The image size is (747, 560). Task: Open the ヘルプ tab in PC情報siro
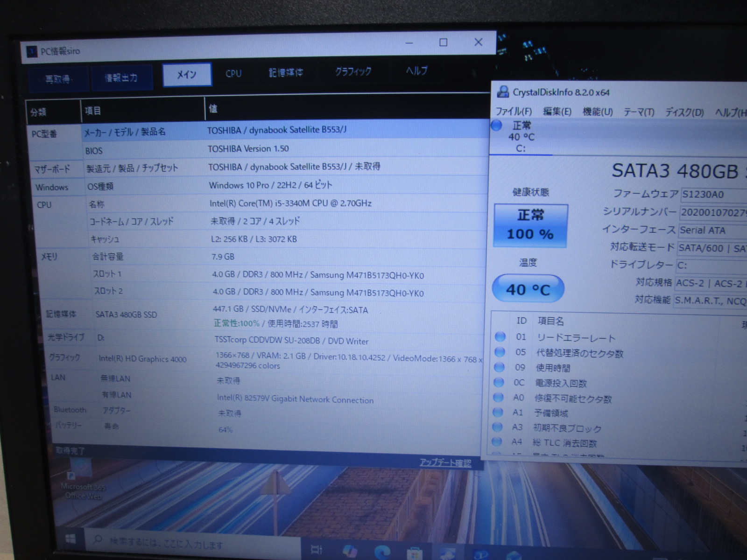416,70
